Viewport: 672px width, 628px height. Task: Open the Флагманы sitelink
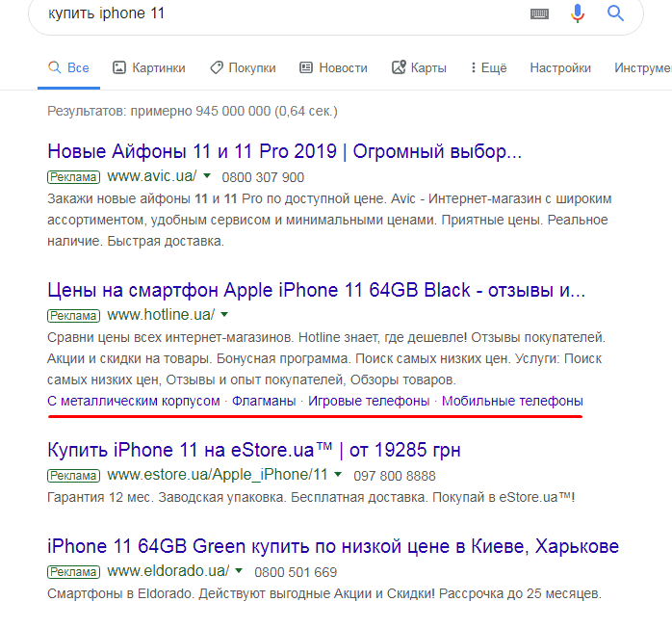coord(264,401)
